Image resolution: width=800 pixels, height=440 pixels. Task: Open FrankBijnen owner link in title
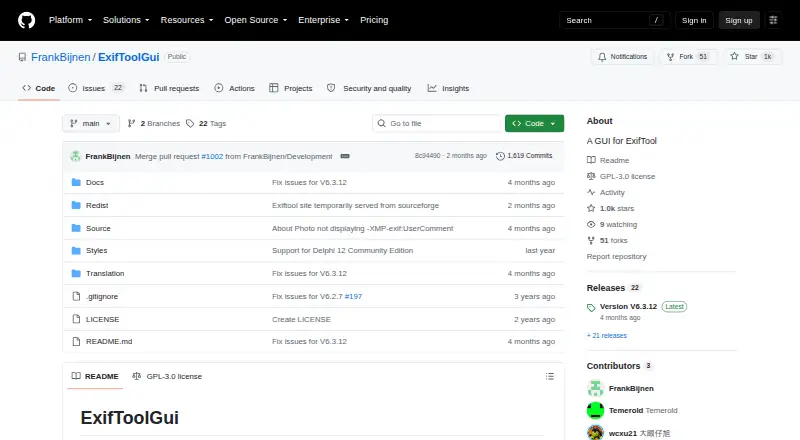click(61, 57)
